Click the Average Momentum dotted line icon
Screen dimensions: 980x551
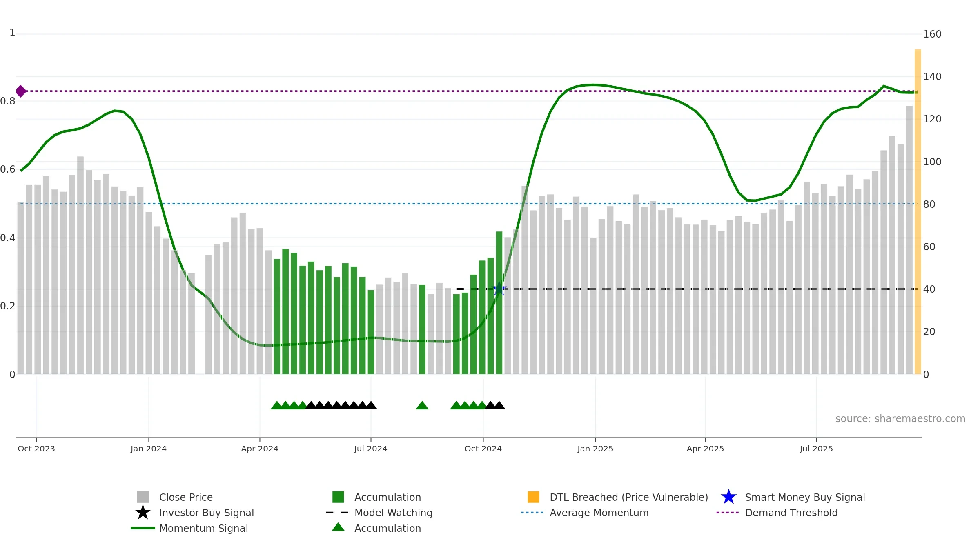coord(532,513)
